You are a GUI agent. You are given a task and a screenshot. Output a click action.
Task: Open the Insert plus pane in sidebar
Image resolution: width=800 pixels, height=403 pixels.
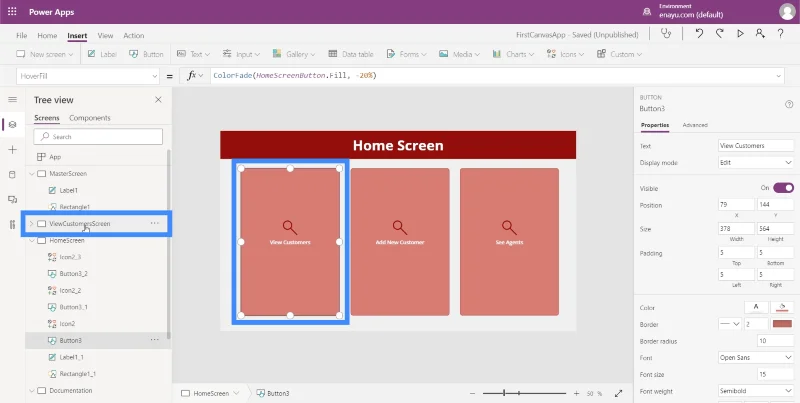coord(12,149)
